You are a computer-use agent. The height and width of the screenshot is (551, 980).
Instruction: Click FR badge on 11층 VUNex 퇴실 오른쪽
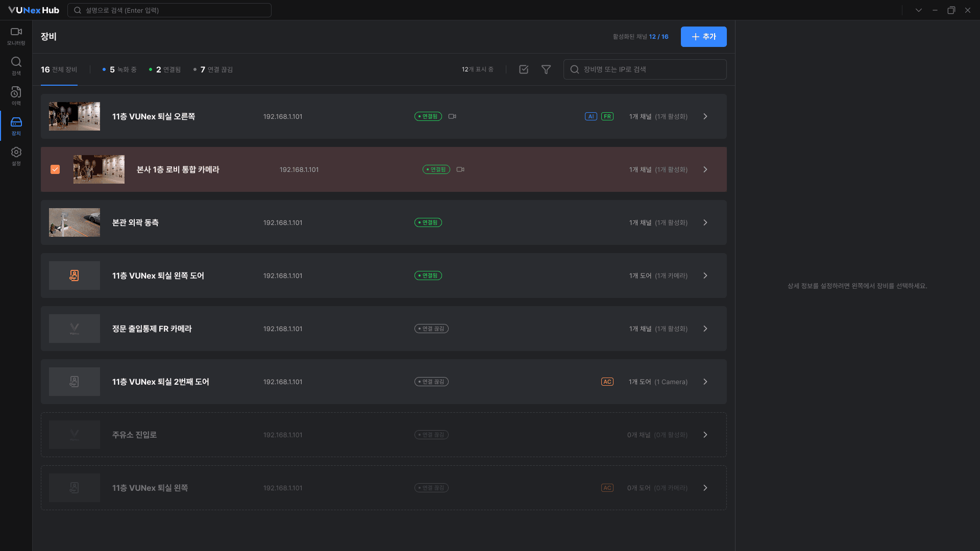tap(607, 116)
